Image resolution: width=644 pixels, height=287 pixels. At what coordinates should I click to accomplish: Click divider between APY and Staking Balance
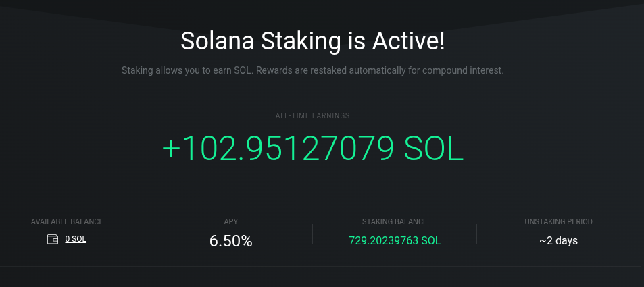point(313,234)
